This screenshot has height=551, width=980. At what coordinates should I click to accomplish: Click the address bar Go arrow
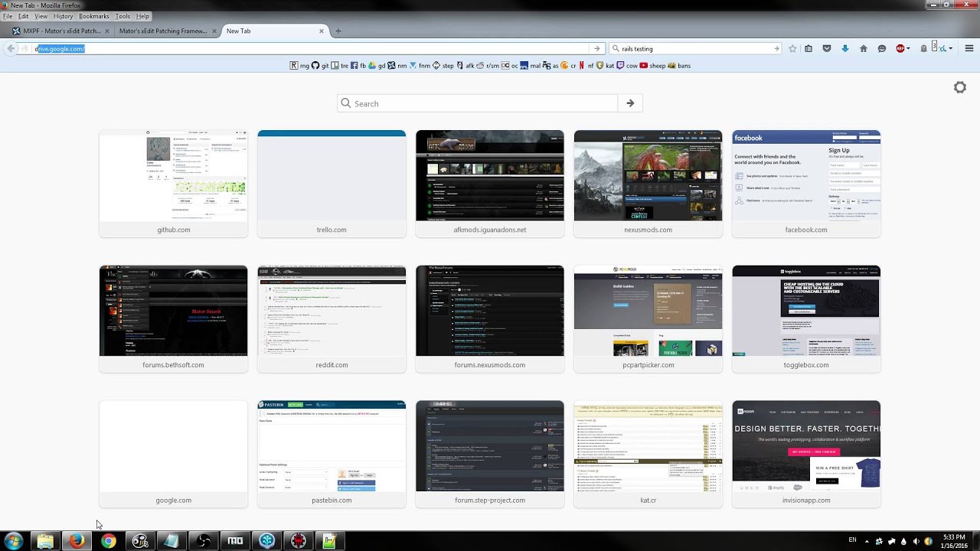coord(596,48)
